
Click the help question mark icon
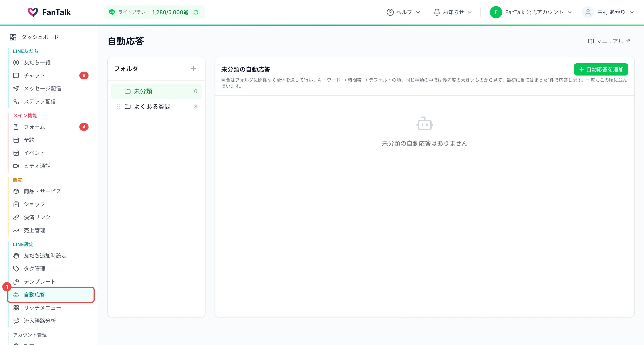point(390,12)
